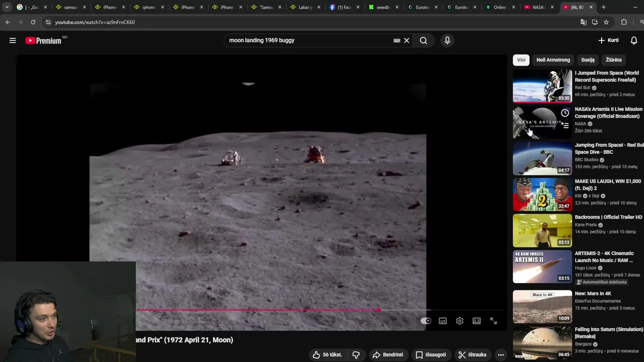Enter fullscreen mode

point(494,321)
